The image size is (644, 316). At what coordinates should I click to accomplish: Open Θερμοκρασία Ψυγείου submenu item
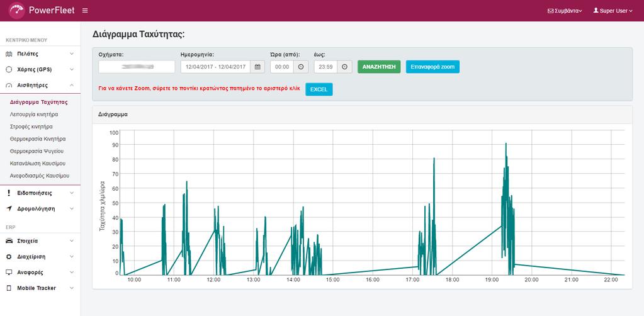click(x=37, y=151)
